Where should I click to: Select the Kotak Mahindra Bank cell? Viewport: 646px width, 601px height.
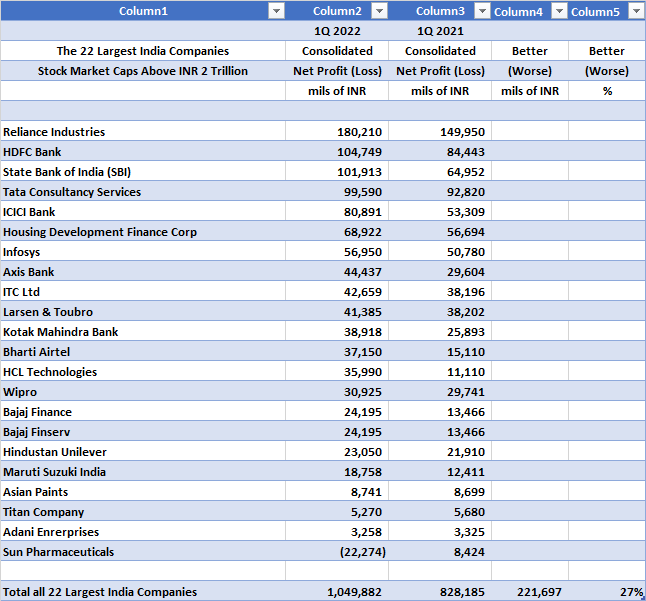[x=143, y=332]
